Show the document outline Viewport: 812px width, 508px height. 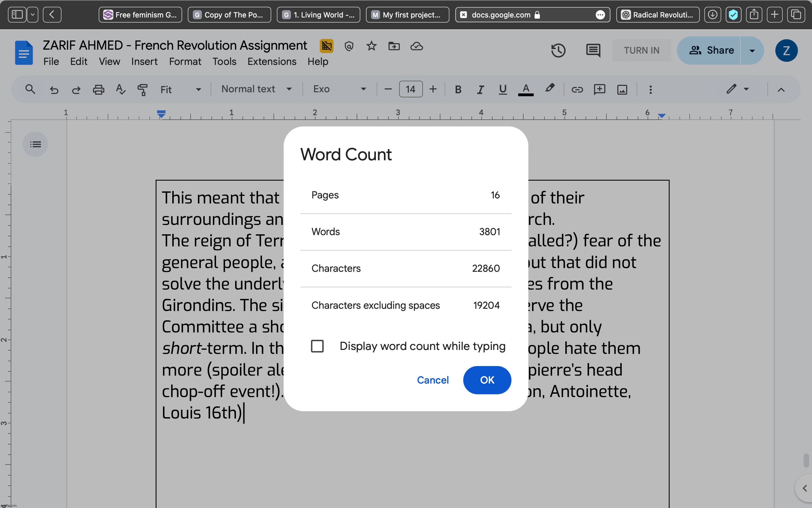35,144
